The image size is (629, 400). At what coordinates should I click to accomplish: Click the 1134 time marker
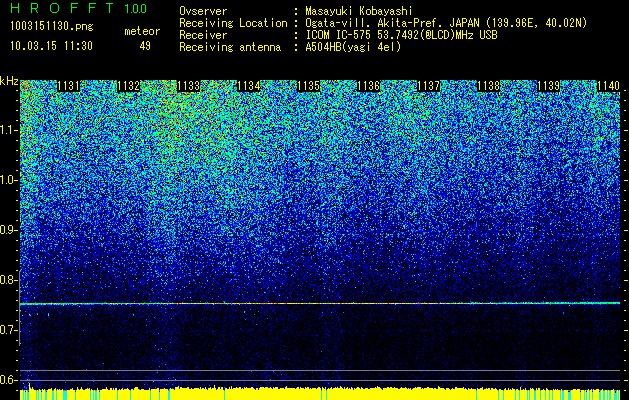[x=249, y=86]
